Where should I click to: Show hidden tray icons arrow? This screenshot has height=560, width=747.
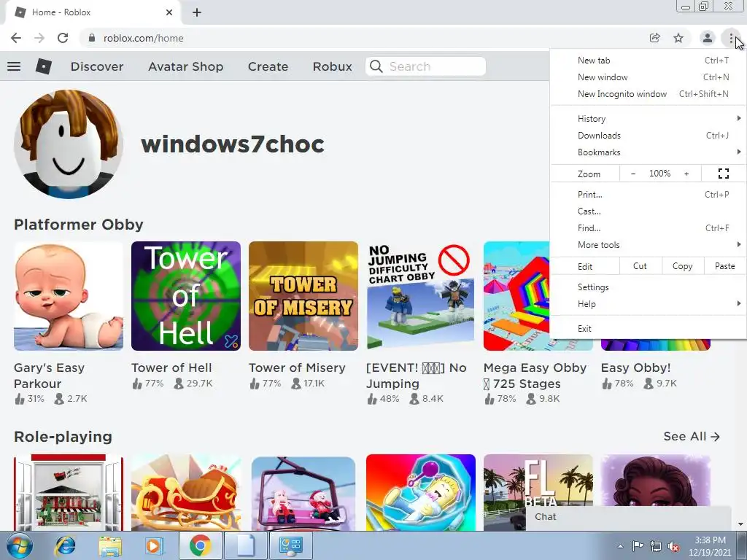click(620, 547)
